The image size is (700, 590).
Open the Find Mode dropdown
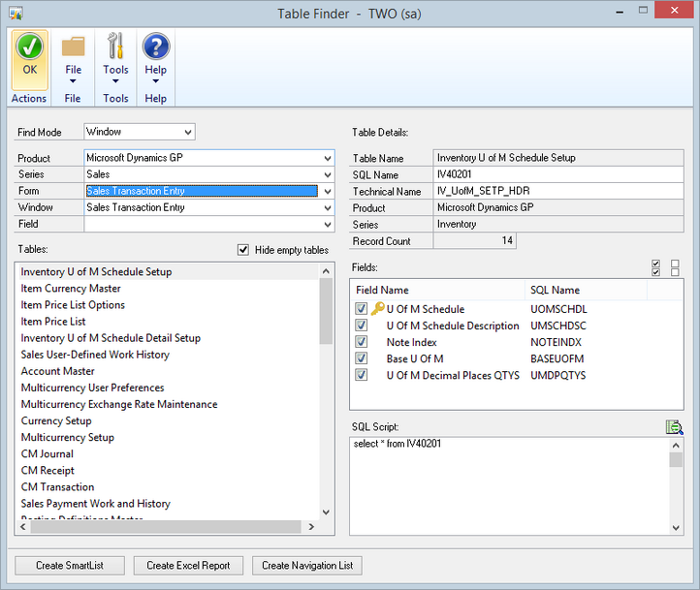(140, 132)
